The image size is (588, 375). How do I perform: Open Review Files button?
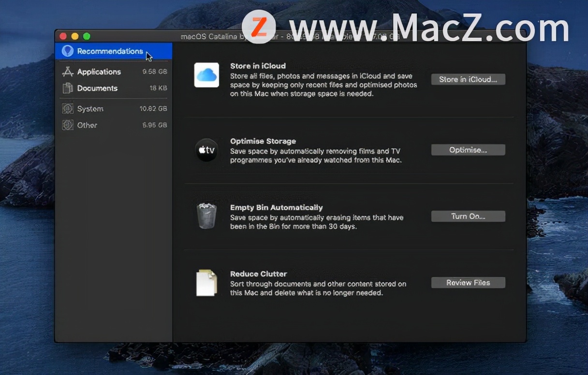468,283
